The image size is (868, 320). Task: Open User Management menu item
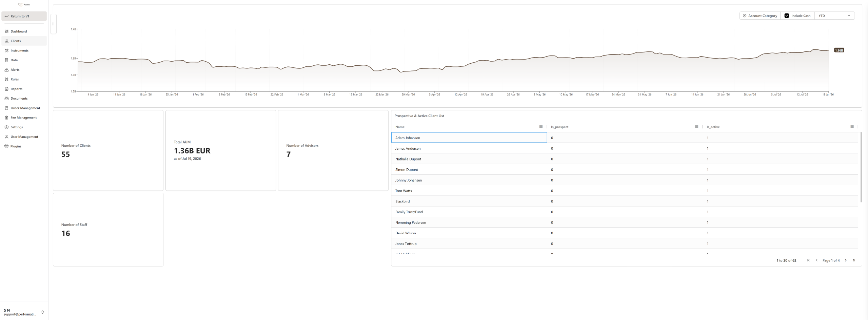pyautogui.click(x=24, y=137)
